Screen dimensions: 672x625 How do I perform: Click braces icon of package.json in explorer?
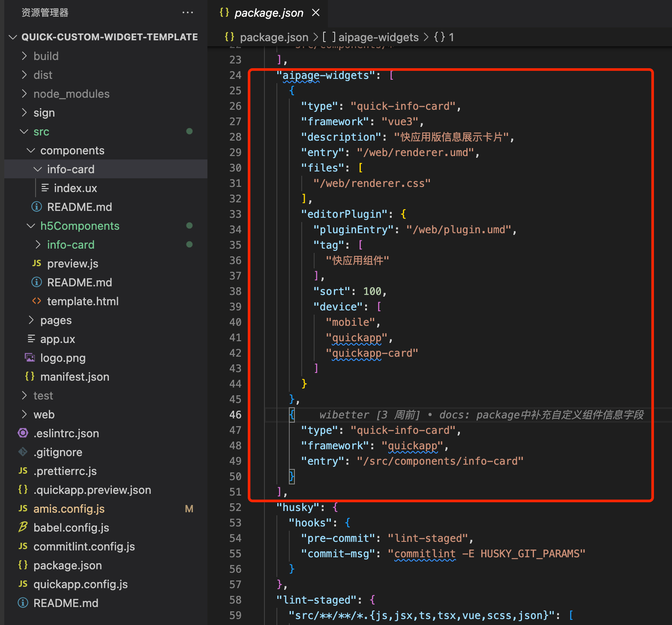pos(23,565)
